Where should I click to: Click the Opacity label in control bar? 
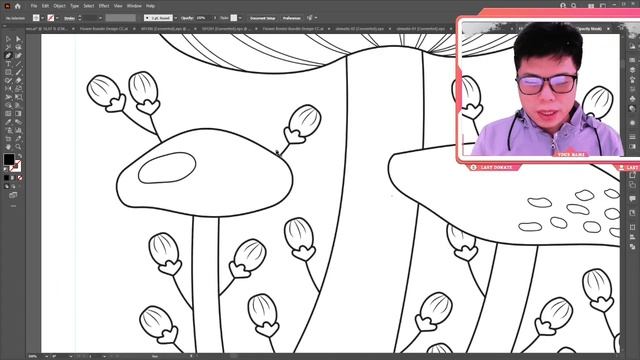[x=187, y=18]
